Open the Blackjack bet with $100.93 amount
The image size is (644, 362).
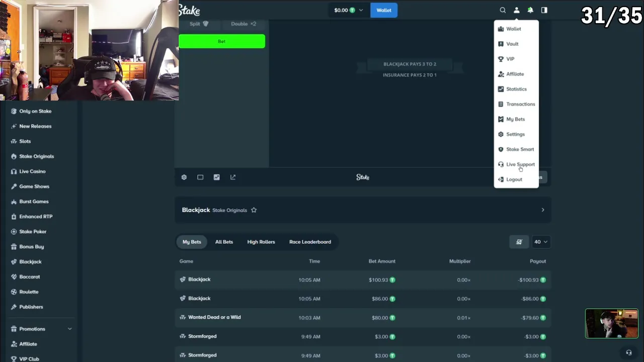coord(363,280)
